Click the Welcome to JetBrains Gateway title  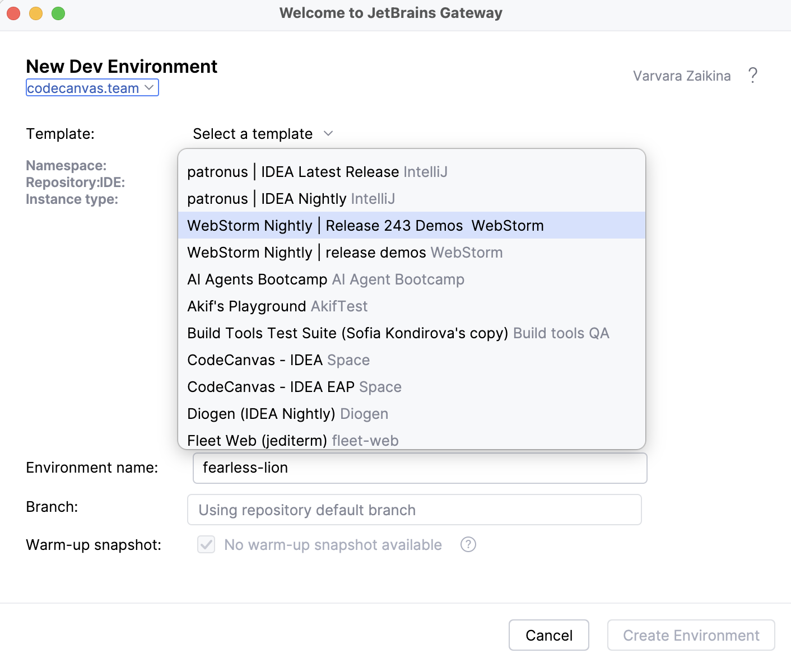(391, 13)
